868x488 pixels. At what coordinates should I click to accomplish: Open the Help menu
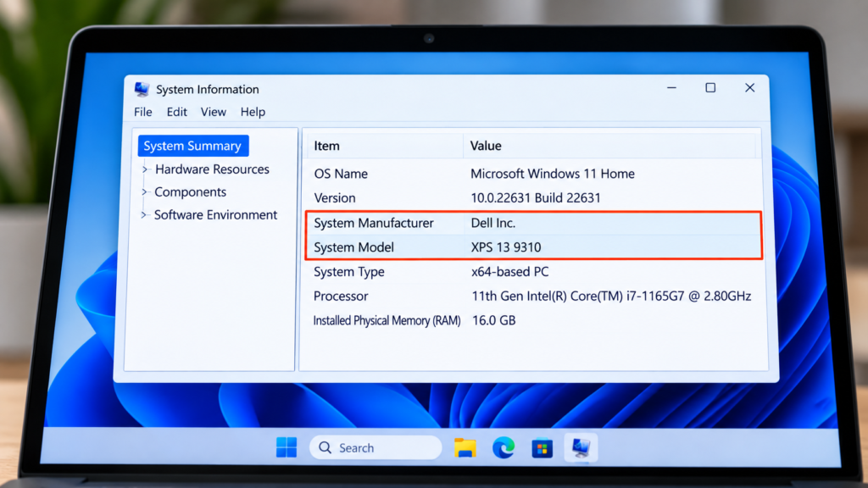pyautogui.click(x=253, y=112)
